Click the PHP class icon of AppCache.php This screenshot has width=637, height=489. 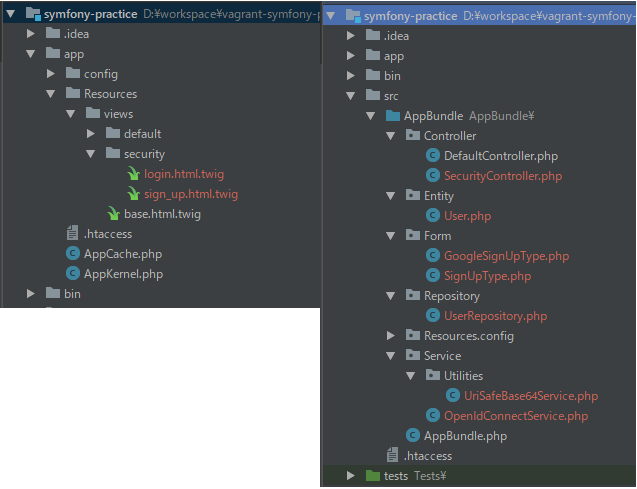pyautogui.click(x=73, y=253)
